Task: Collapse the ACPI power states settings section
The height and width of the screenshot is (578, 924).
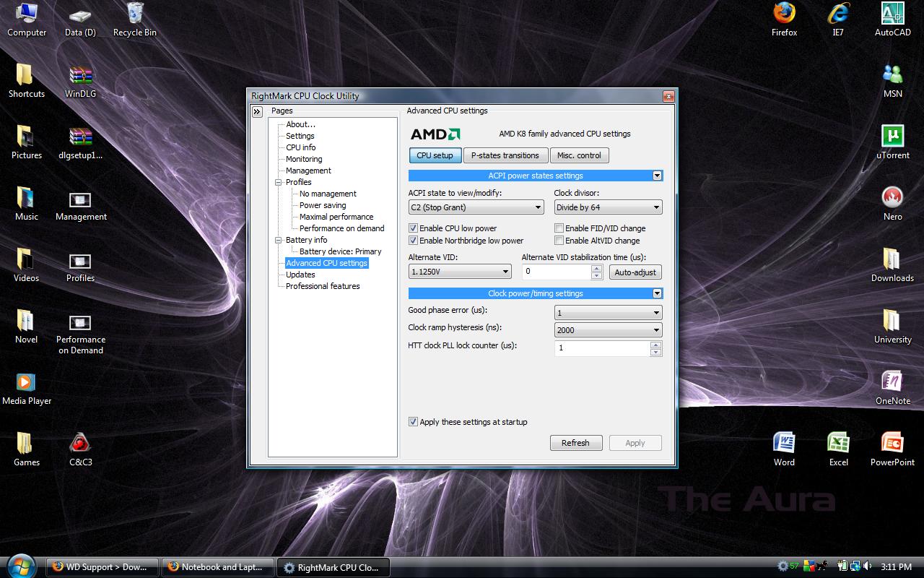Action: point(657,176)
